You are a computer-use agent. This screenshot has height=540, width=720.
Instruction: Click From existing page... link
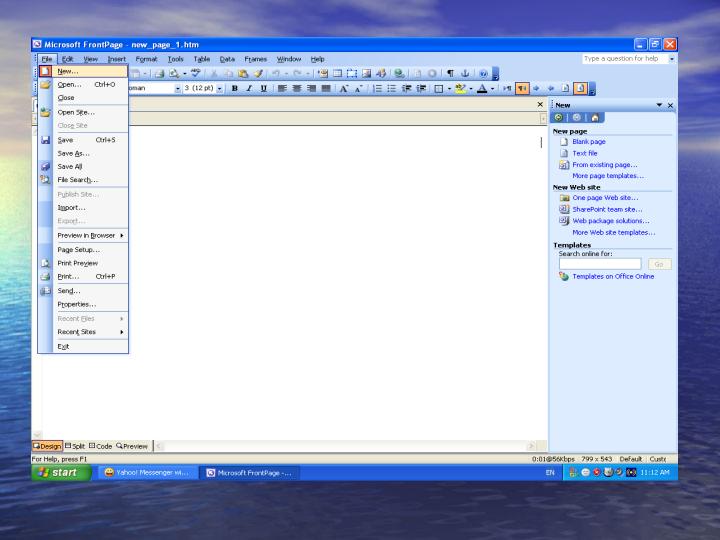[604, 164]
